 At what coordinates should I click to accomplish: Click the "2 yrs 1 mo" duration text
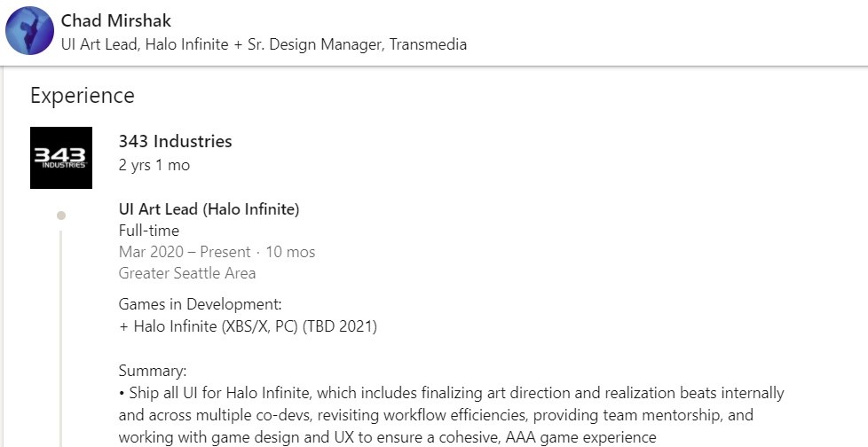click(x=154, y=165)
